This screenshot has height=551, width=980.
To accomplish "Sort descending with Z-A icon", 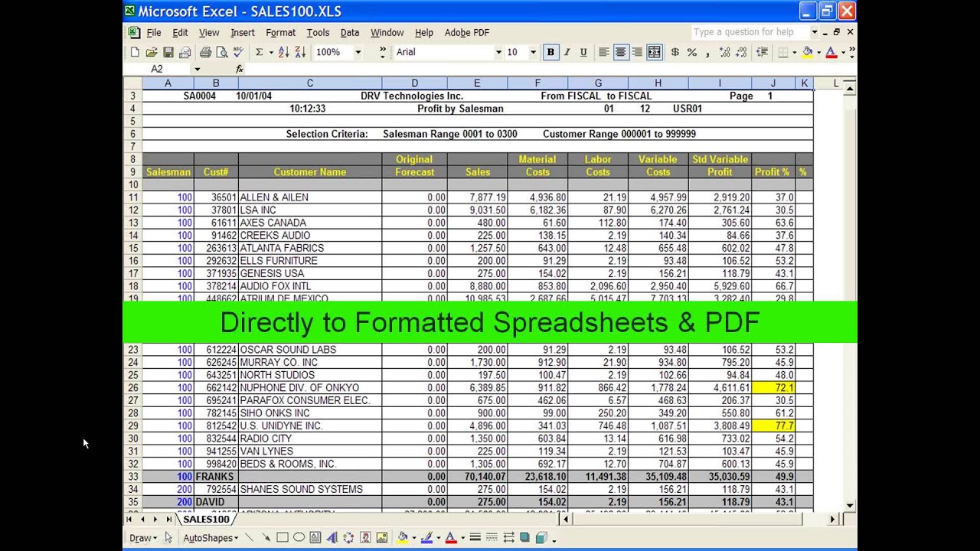I will pyautogui.click(x=300, y=52).
